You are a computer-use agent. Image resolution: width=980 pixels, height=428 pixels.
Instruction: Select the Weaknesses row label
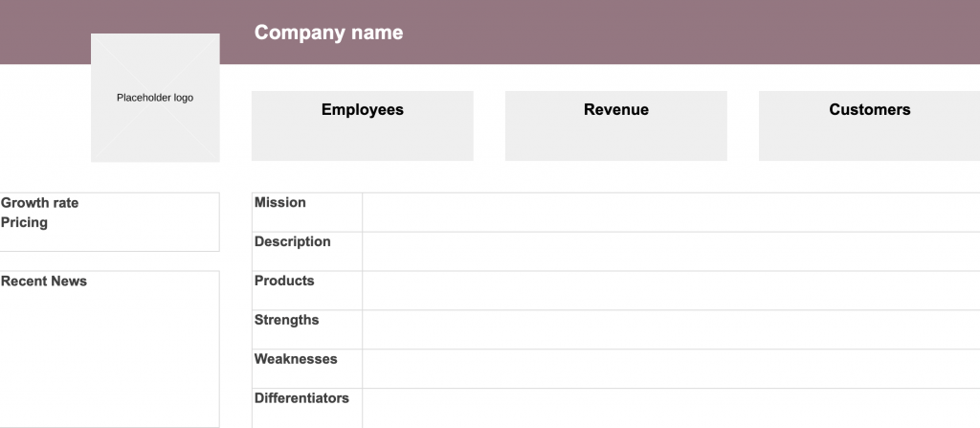(x=296, y=360)
